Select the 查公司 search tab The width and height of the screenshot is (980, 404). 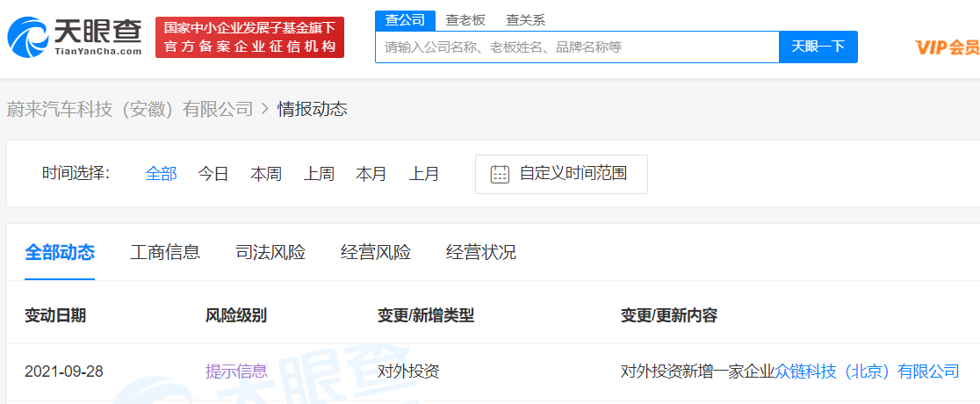405,20
